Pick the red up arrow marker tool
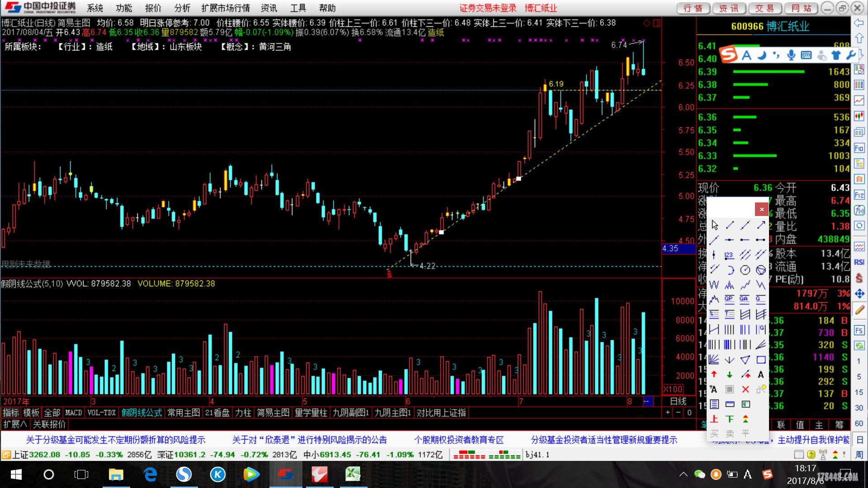868x488 pixels. point(714,375)
